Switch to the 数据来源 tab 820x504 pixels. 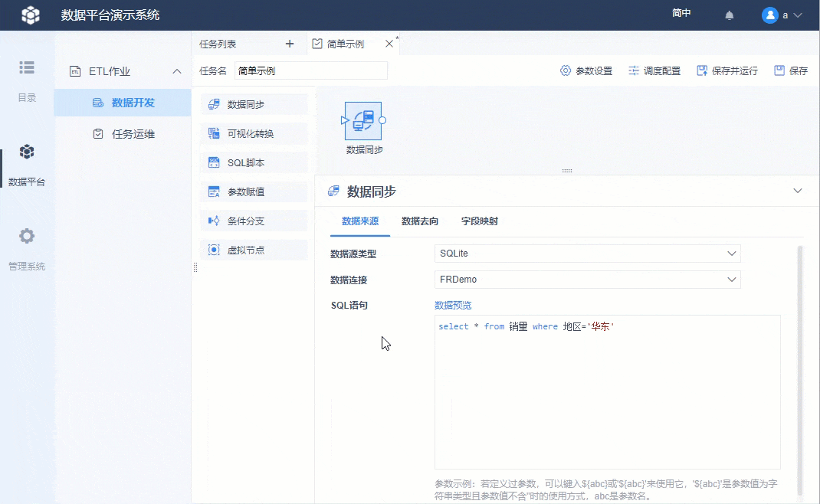click(x=360, y=221)
